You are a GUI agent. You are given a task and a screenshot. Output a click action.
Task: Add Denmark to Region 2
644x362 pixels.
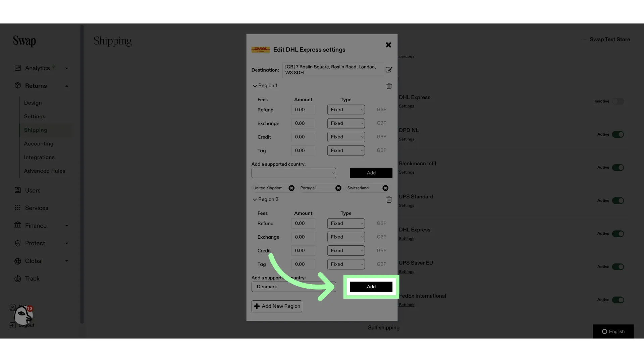tap(371, 287)
